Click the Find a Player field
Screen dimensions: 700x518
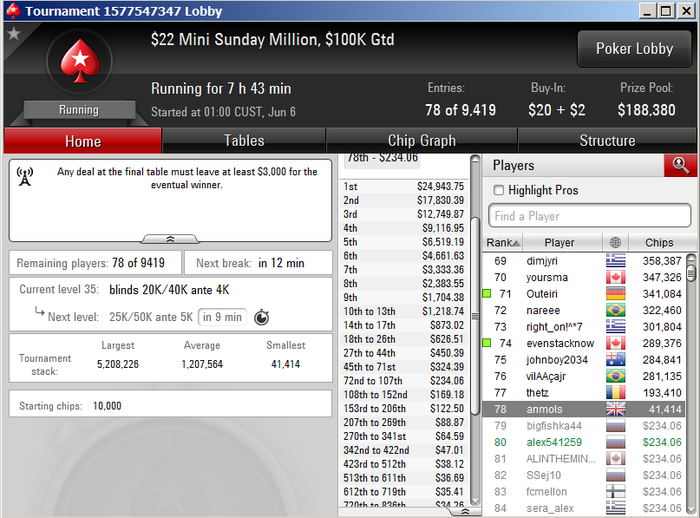[590, 216]
